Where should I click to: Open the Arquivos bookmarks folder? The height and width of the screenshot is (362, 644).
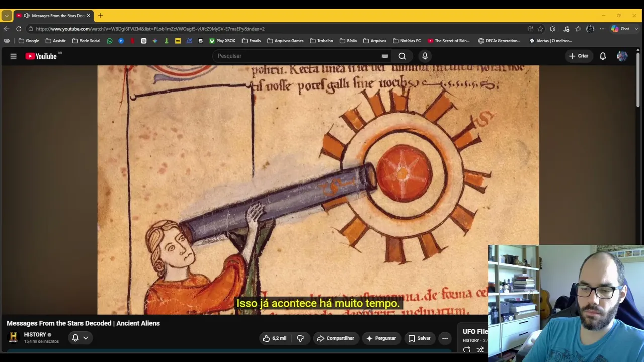pos(375,41)
